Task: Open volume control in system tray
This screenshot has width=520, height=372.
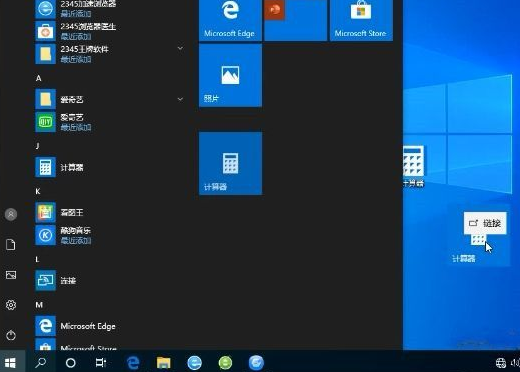Action: (x=515, y=363)
